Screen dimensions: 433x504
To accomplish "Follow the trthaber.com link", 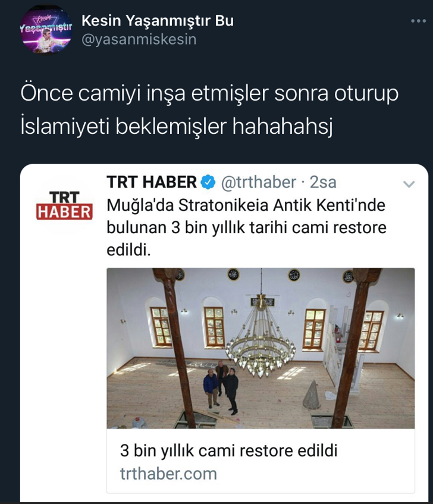I will [168, 474].
